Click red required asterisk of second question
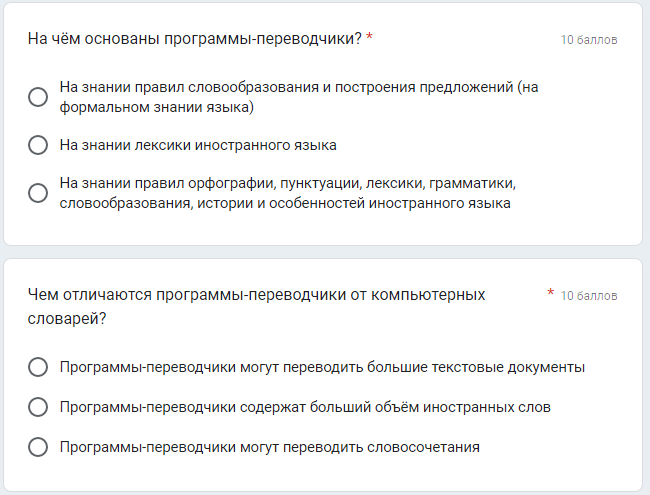Screen dimensions: 650x495 point(551,294)
